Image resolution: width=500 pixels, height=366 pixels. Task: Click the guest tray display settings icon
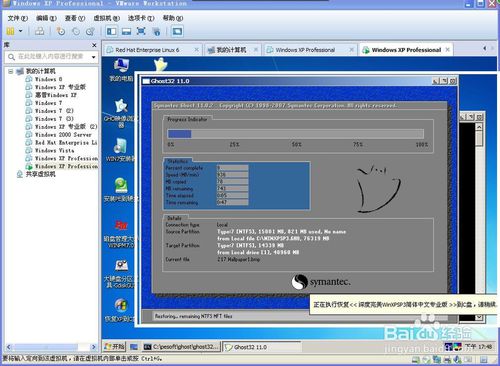[x=457, y=347]
